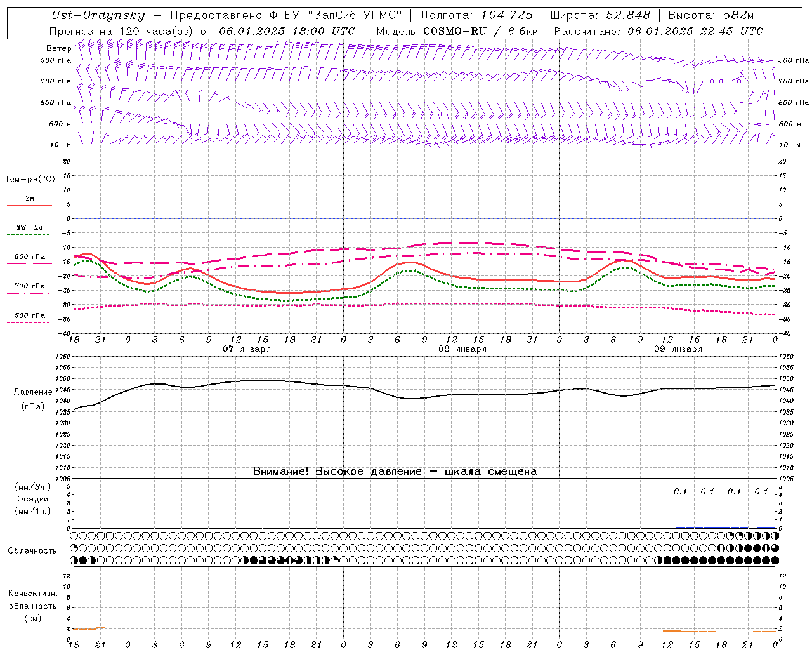The height and width of the screenshot is (650, 812).
Task: Click the "Конвективн." convective cloud label
Action: 32,594
